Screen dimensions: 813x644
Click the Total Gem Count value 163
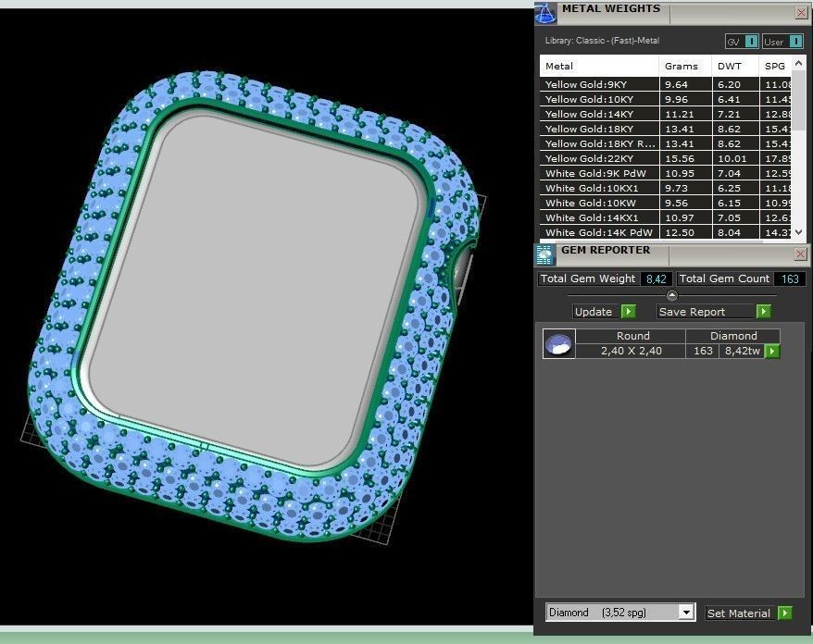(x=790, y=279)
